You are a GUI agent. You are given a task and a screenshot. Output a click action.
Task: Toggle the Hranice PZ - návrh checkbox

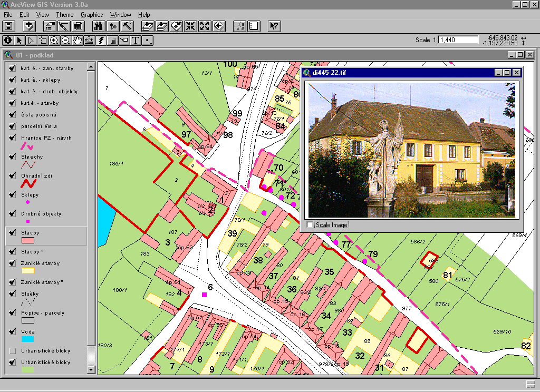(x=13, y=138)
